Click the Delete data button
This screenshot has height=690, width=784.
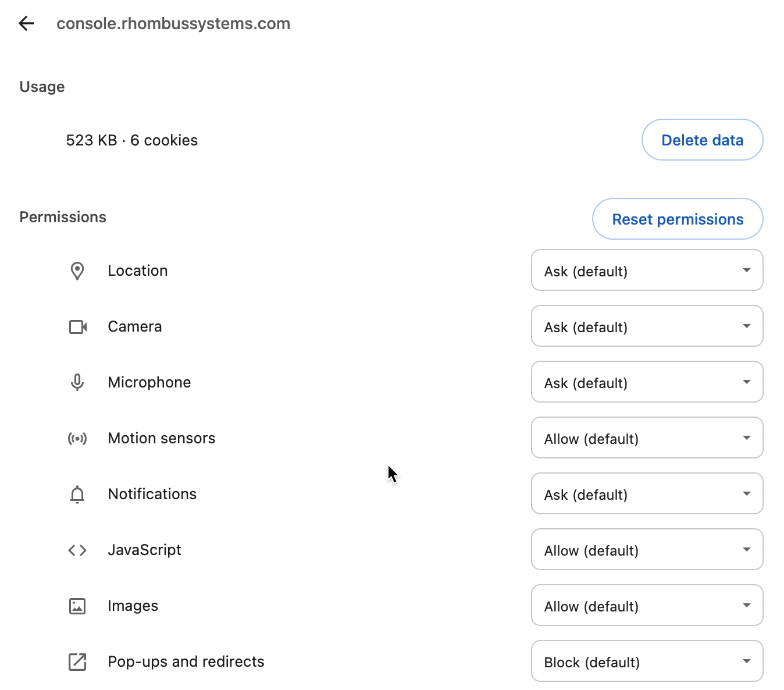(703, 140)
